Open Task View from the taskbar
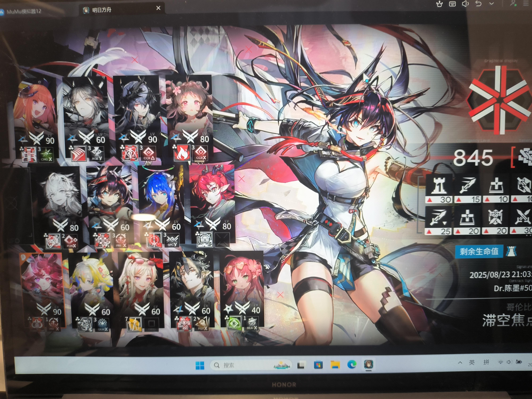The image size is (532, 399). [301, 365]
